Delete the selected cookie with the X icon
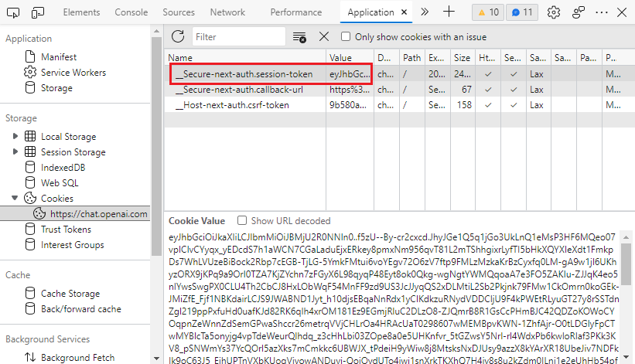635x364 pixels. (324, 36)
